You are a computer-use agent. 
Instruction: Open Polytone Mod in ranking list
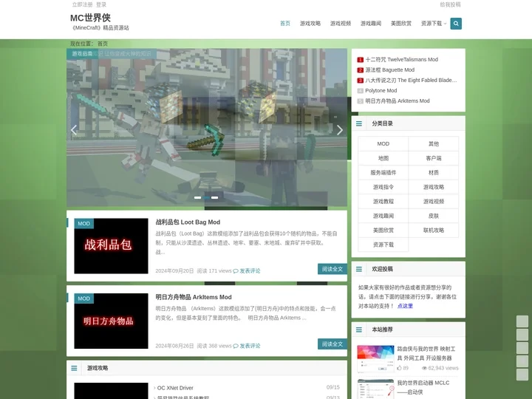381,91
